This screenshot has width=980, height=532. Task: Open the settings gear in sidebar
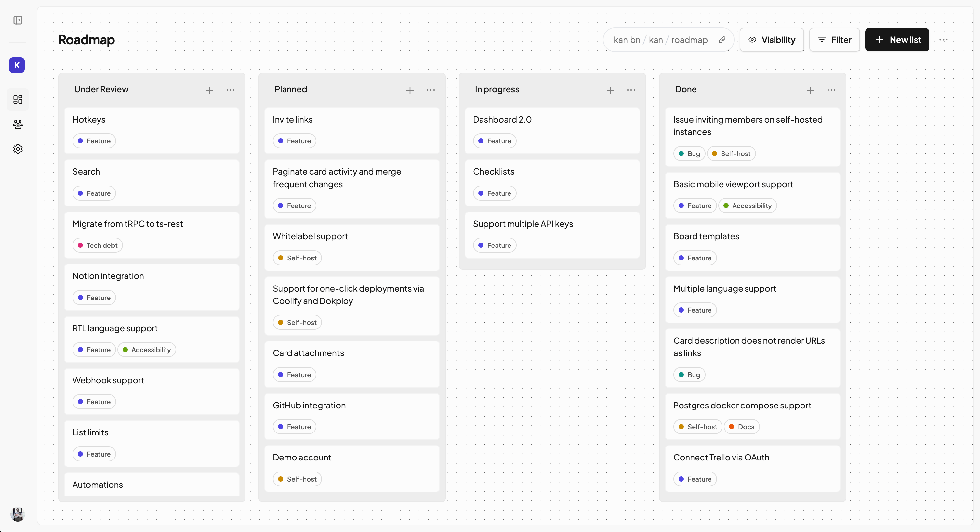click(18, 149)
